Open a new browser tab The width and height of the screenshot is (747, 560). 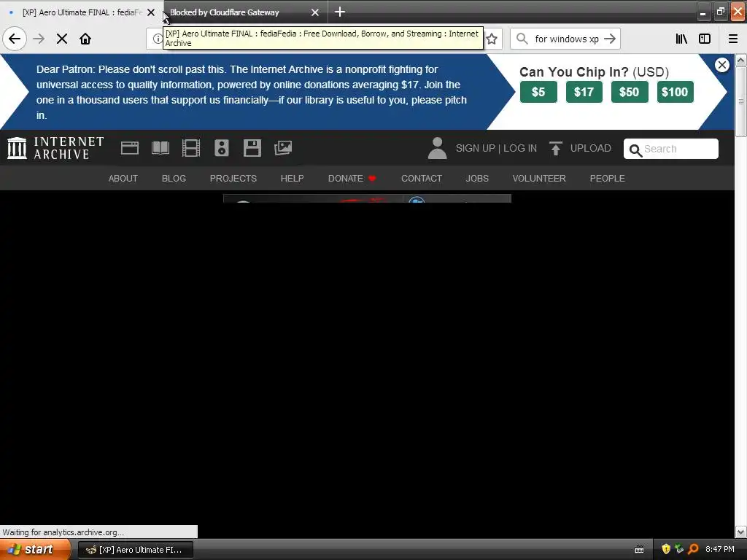click(x=340, y=12)
